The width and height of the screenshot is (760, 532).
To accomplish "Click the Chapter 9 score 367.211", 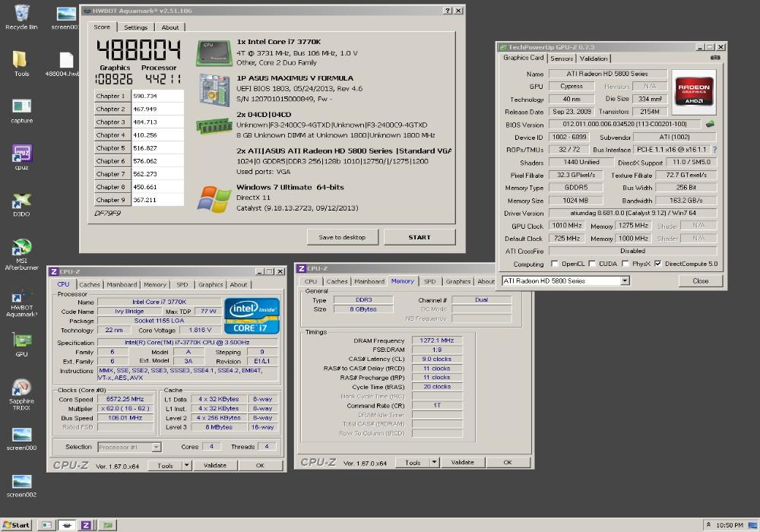I will pos(157,200).
